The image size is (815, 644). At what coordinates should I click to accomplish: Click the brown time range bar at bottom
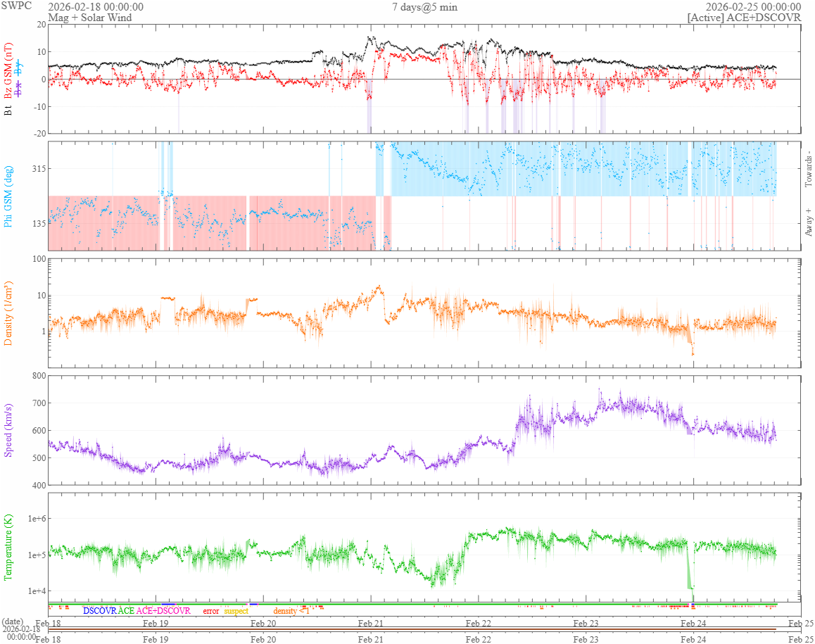422,630
